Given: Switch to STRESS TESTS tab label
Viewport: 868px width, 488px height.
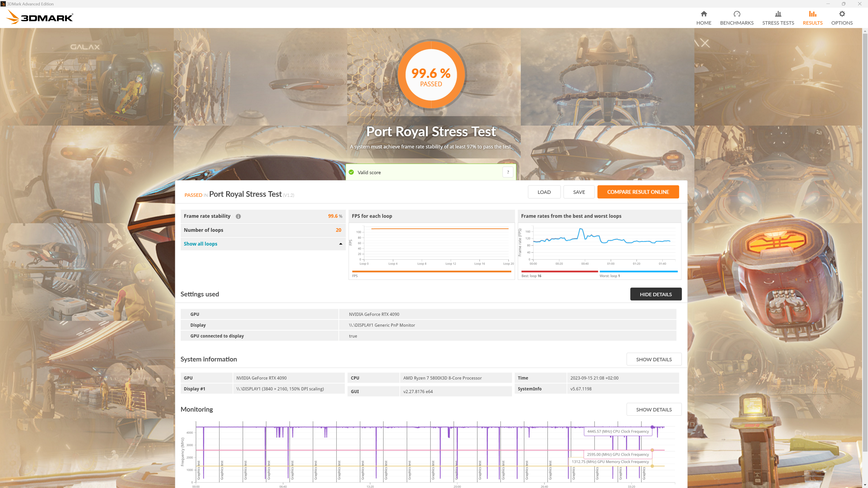Looking at the screenshot, I should point(778,23).
